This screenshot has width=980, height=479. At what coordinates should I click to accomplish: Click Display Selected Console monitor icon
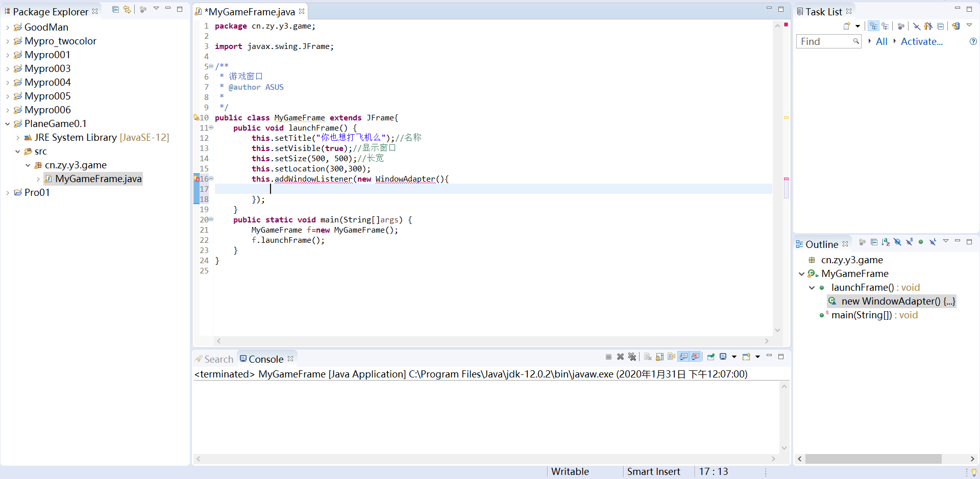tap(723, 357)
